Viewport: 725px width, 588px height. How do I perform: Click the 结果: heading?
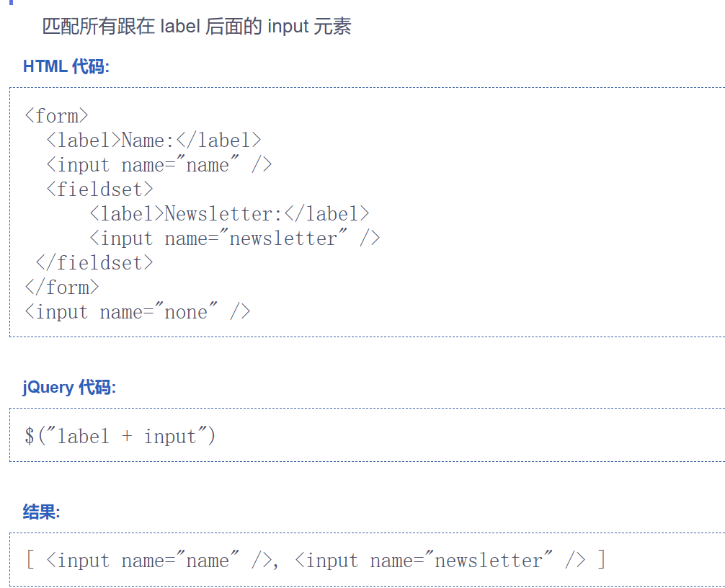coord(42,512)
